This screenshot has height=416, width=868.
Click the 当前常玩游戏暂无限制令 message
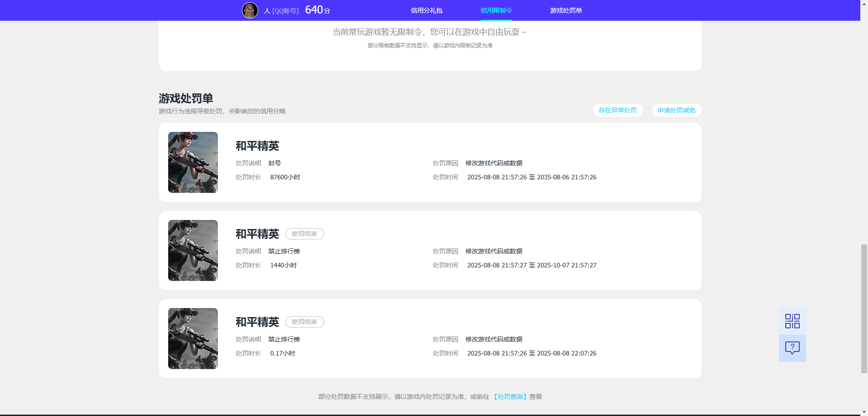tap(429, 32)
